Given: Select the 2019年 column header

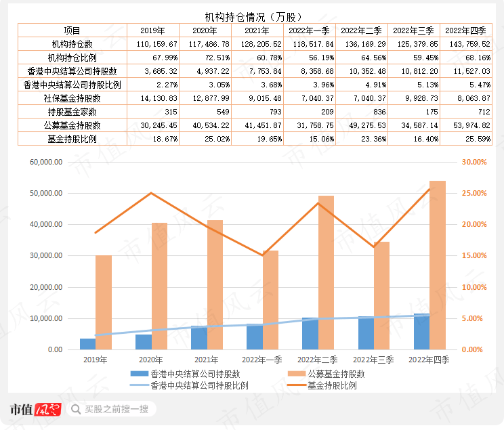Looking at the screenshot, I should (152, 30).
